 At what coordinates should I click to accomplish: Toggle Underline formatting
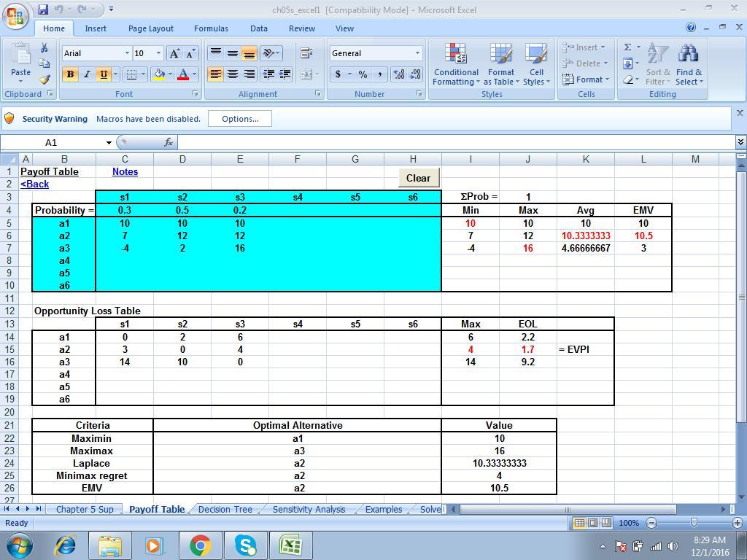click(x=103, y=74)
